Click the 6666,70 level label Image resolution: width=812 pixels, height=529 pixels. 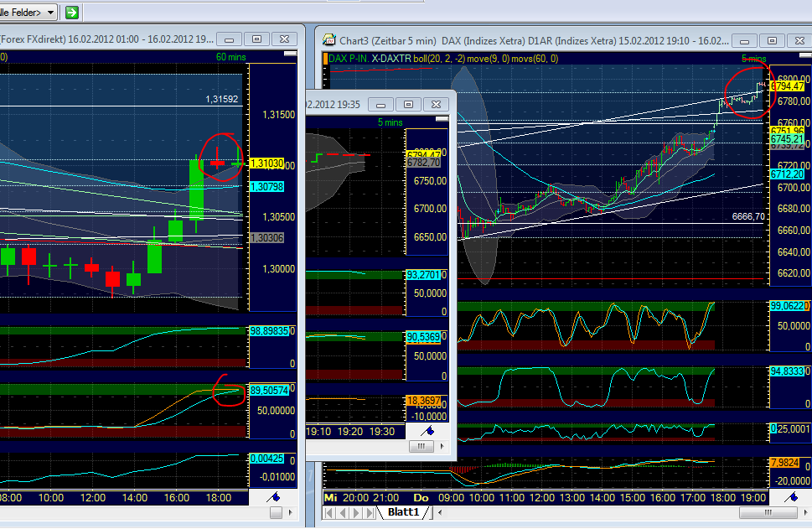(x=748, y=216)
